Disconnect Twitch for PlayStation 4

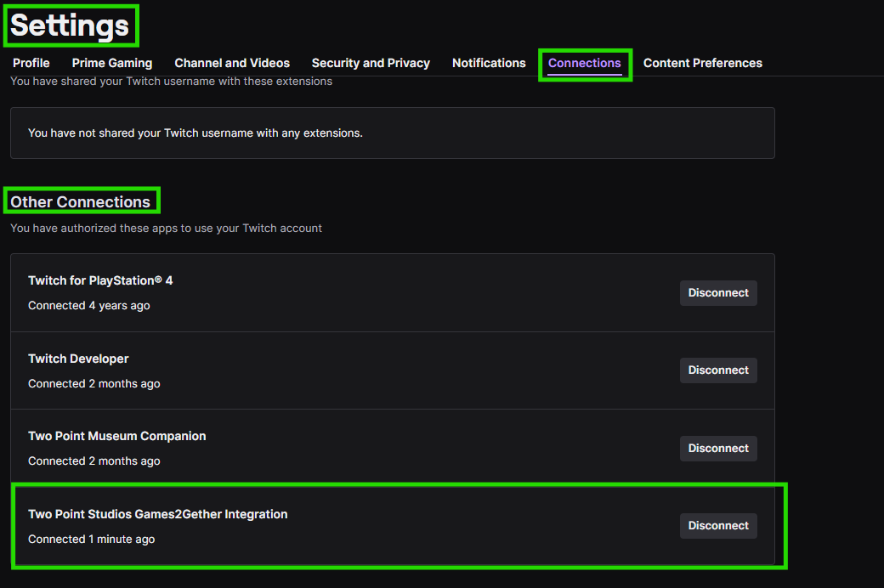tap(718, 293)
